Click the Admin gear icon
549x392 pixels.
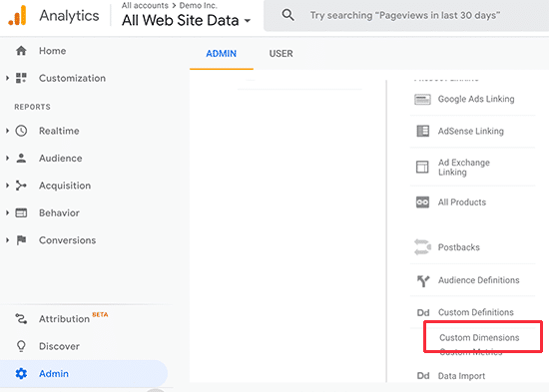[x=21, y=374]
